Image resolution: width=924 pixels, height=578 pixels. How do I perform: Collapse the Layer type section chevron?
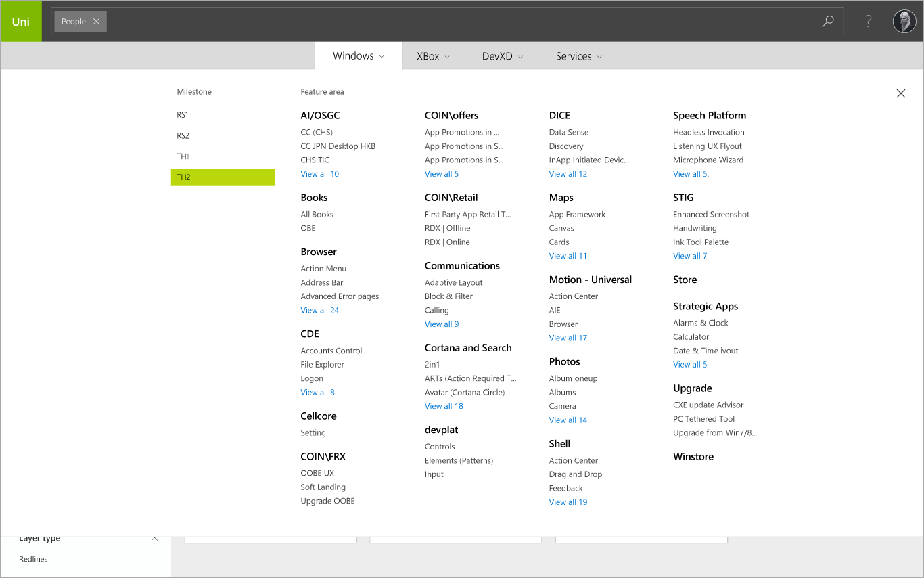pyautogui.click(x=154, y=539)
